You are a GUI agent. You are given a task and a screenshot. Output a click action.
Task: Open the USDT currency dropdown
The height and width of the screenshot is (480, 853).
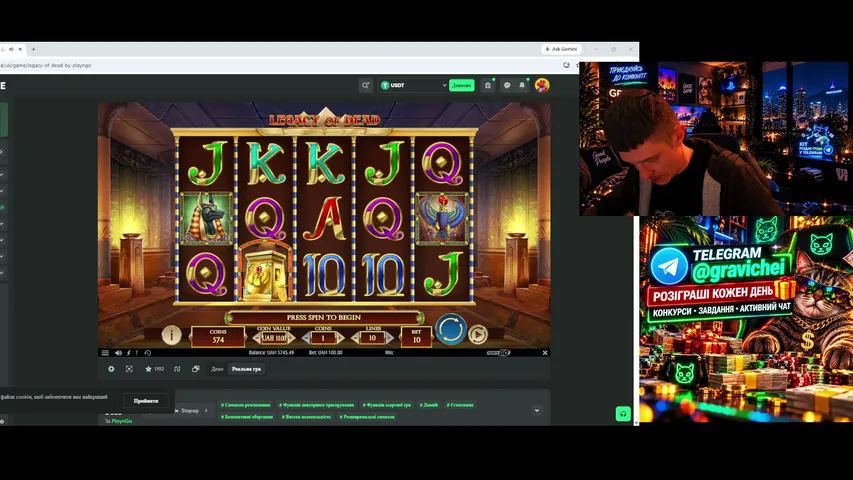[x=413, y=85]
